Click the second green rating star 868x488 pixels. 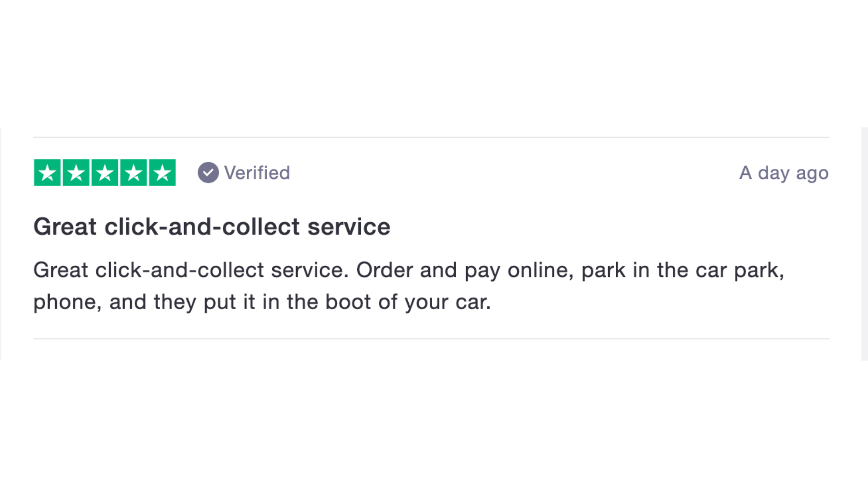76,173
